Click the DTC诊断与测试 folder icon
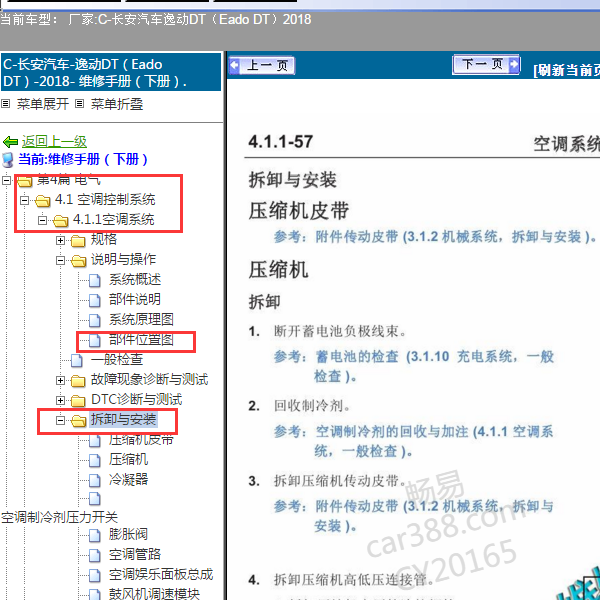The height and width of the screenshot is (600, 600). pos(78,401)
